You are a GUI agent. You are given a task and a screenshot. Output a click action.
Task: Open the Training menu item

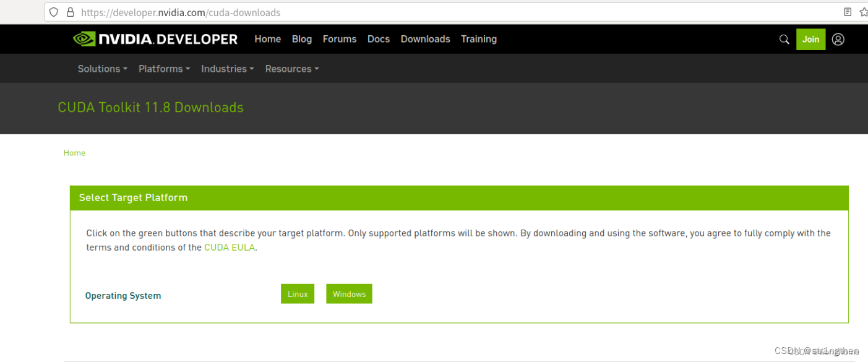[479, 39]
